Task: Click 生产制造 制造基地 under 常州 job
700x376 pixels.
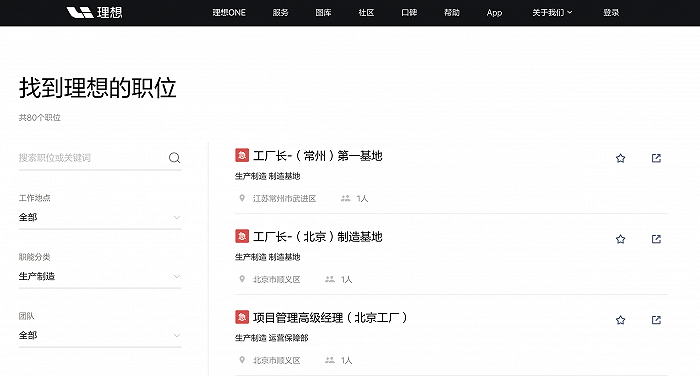Action: point(267,176)
